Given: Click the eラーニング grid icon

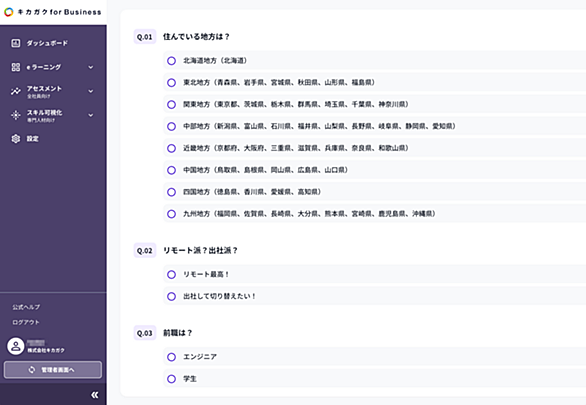Looking at the screenshot, I should [x=16, y=67].
